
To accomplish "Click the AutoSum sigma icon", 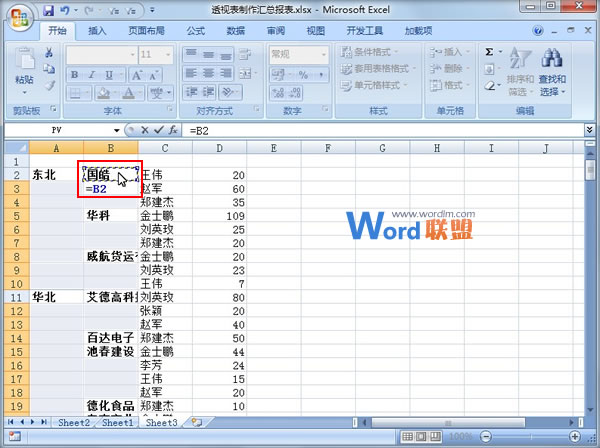I will 489,52.
